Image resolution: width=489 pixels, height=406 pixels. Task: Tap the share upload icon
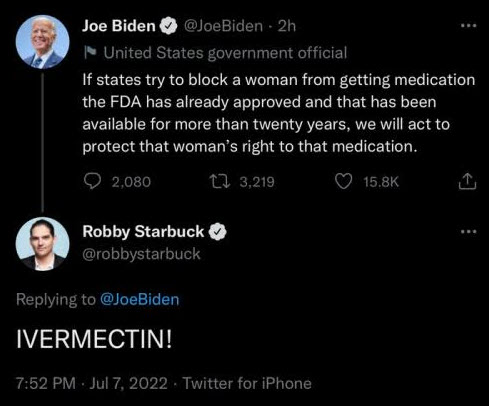click(x=467, y=181)
